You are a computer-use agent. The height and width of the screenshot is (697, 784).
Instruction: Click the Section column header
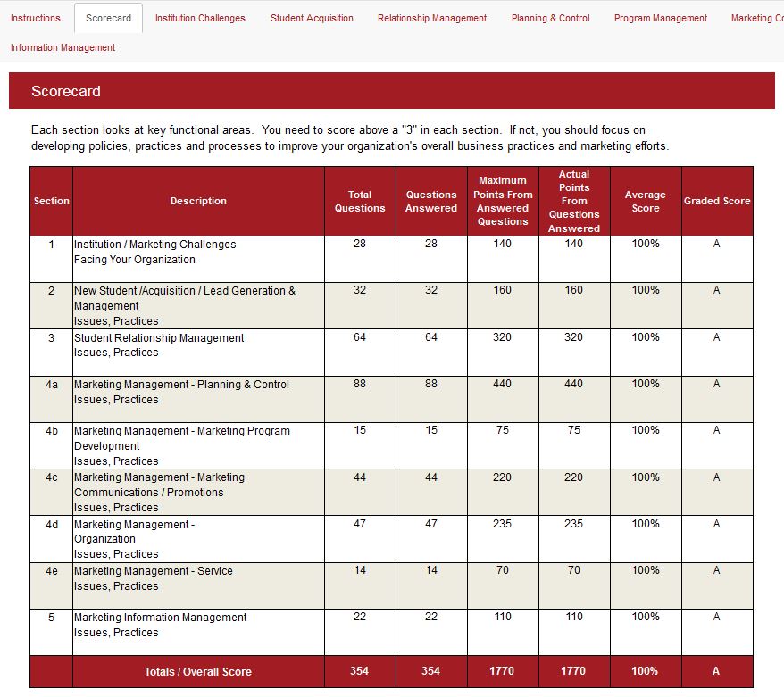52,201
